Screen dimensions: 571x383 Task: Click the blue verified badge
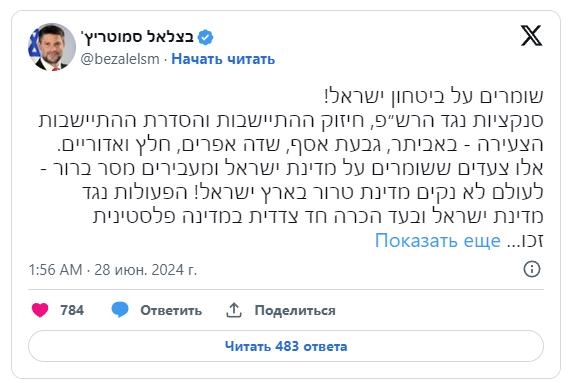pyautogui.click(x=205, y=37)
